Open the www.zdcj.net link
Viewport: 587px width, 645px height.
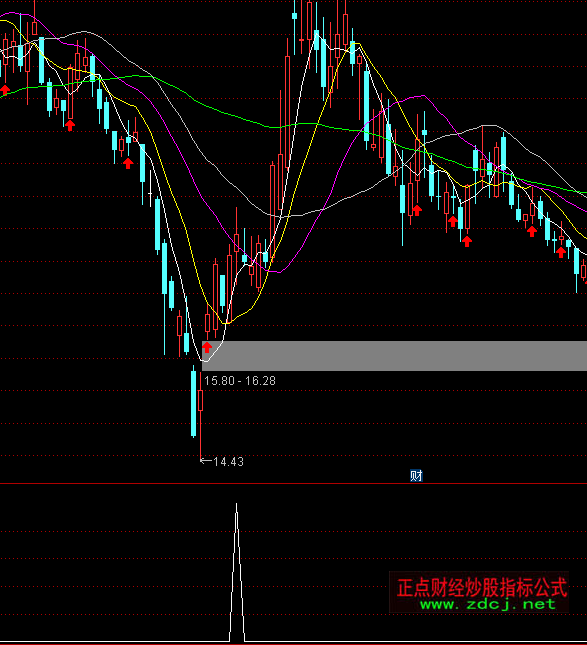point(487,604)
